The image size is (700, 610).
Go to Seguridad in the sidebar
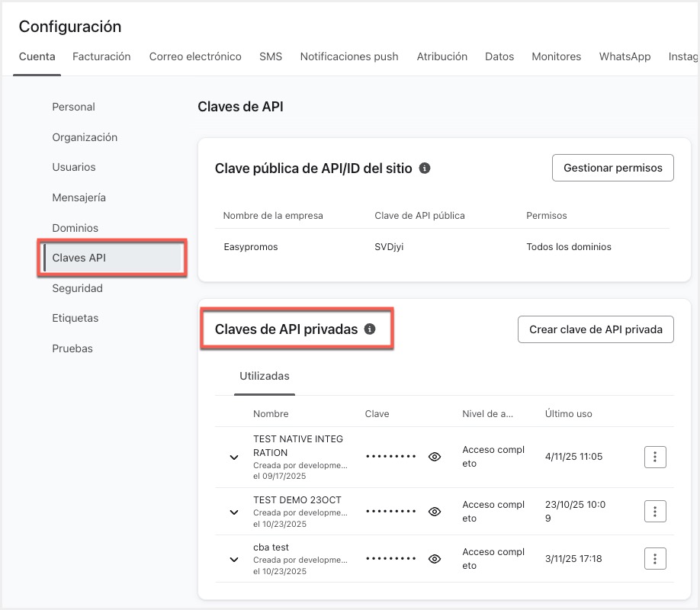pos(77,288)
